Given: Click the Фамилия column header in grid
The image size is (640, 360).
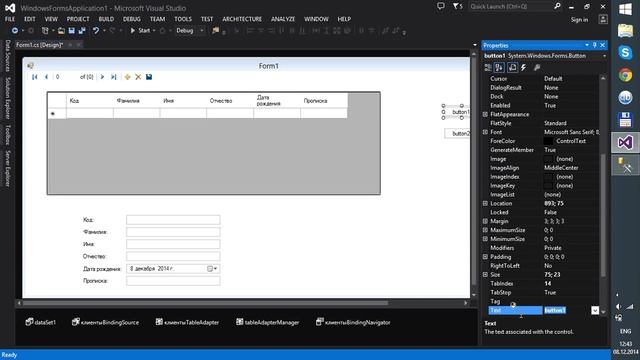Looking at the screenshot, I should click(x=136, y=101).
